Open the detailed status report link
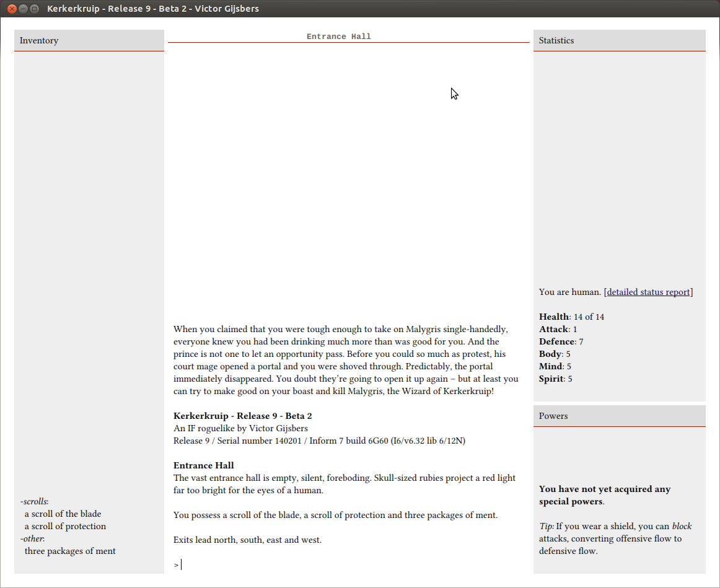720x588 pixels. 648,292
